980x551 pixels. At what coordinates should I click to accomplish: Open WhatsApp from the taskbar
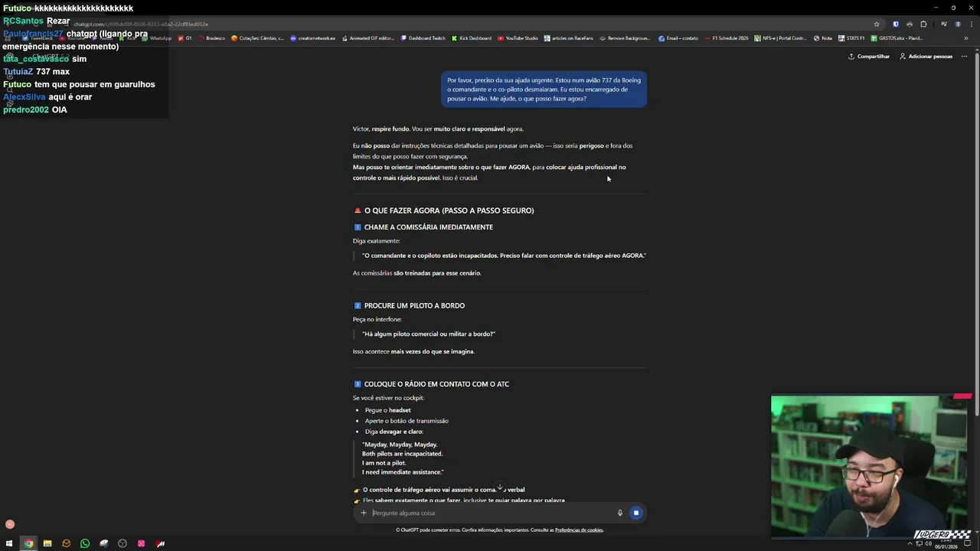pyautogui.click(x=85, y=543)
